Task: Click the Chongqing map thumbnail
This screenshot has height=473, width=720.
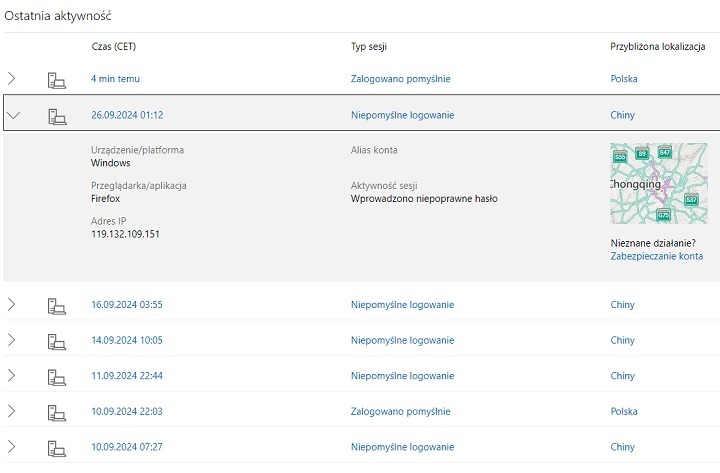Action: pyautogui.click(x=658, y=183)
